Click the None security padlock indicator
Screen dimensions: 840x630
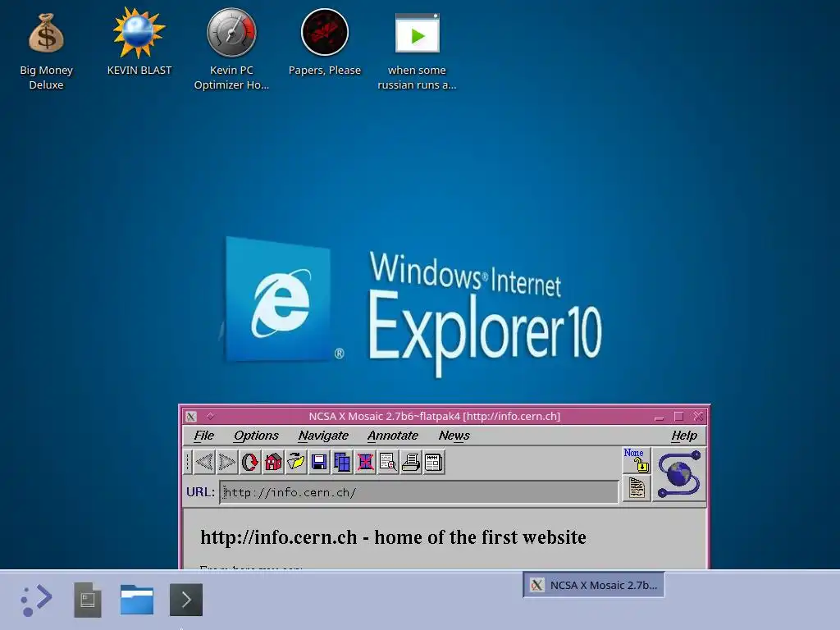(x=637, y=460)
